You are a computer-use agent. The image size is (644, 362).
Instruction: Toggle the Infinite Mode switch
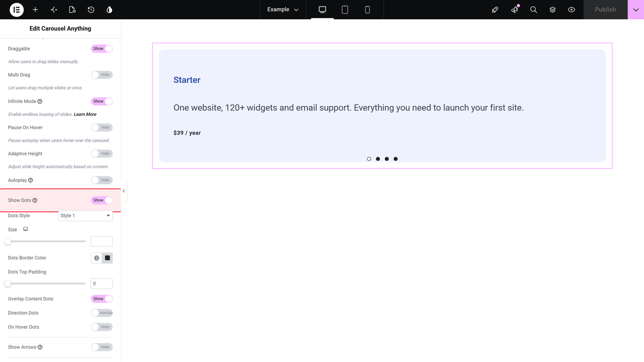tap(102, 101)
